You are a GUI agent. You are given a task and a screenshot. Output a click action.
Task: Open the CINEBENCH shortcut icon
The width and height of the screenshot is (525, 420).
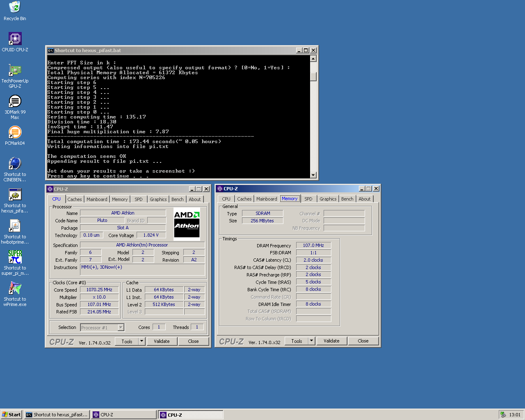(15, 169)
